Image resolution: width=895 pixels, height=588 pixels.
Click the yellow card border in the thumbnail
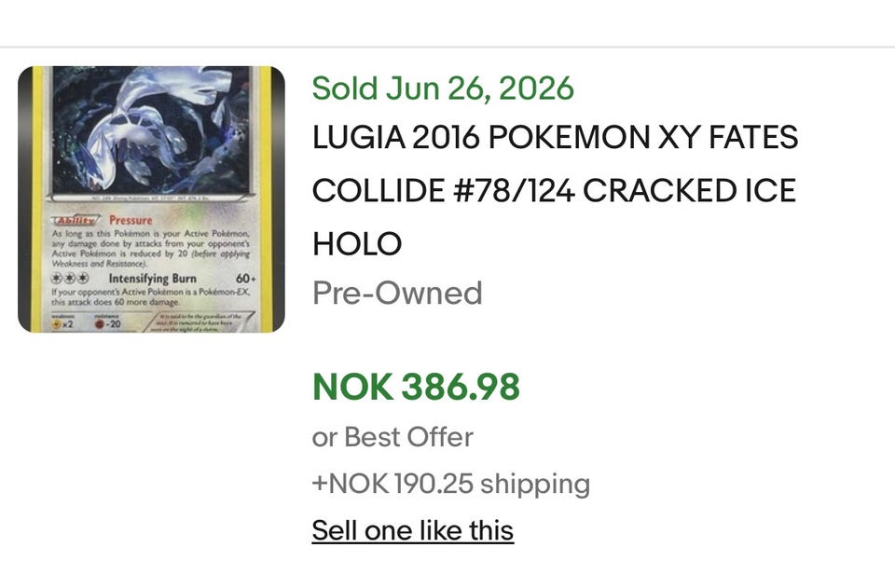tap(37, 199)
